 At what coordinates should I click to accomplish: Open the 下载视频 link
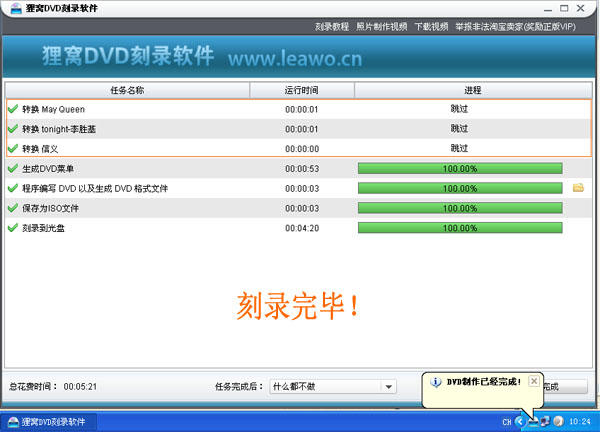(431, 26)
